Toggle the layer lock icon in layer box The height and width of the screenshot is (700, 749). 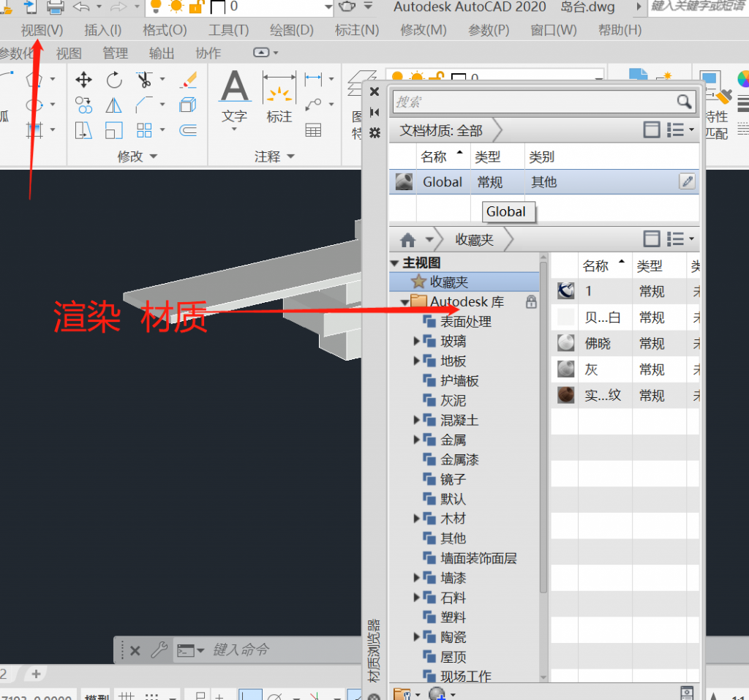[196, 7]
